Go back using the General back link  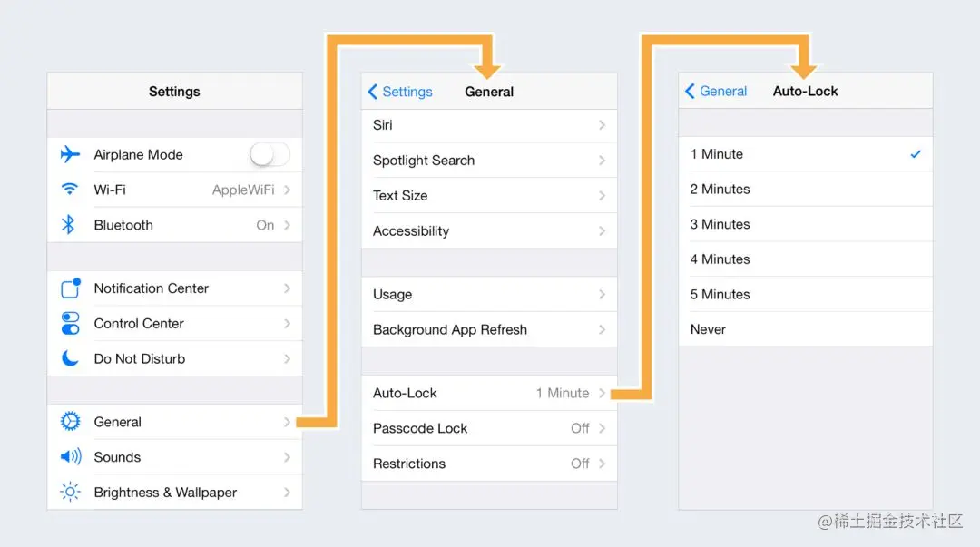[x=716, y=91]
